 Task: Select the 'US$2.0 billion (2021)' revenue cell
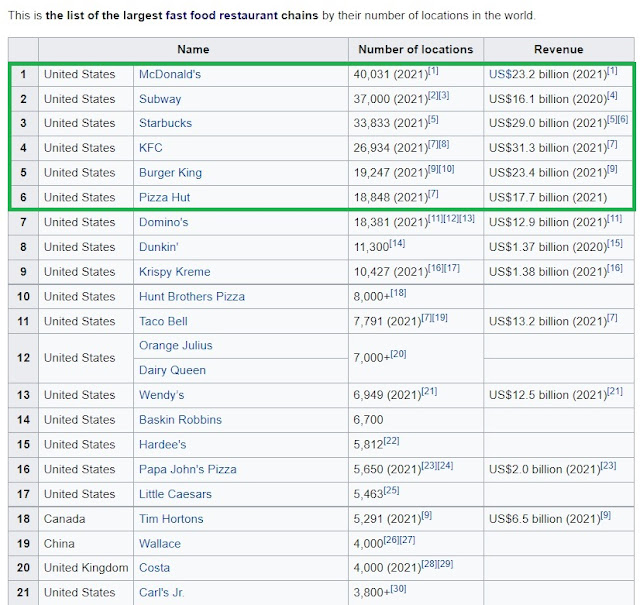(559, 469)
